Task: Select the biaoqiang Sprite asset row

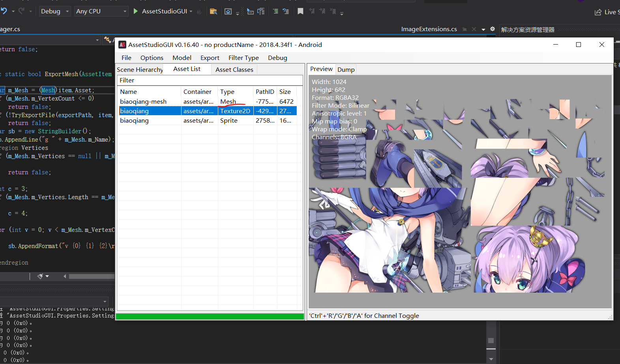Action: (x=207, y=121)
